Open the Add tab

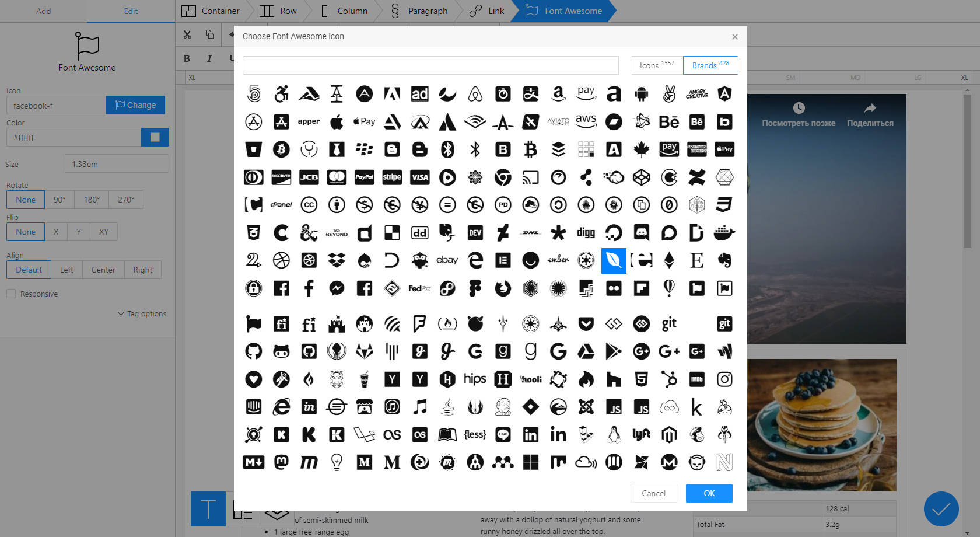click(44, 11)
